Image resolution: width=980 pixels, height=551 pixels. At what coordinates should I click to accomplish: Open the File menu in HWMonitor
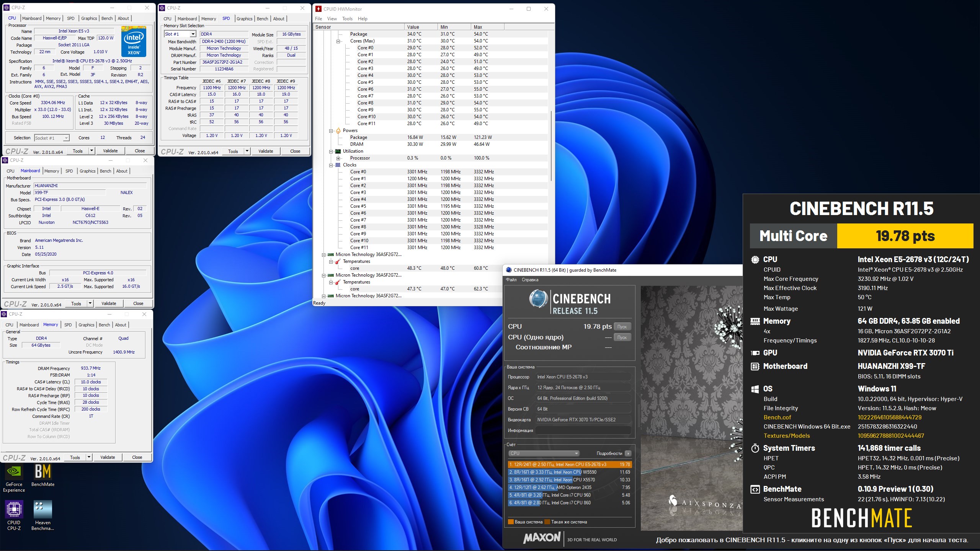click(318, 19)
